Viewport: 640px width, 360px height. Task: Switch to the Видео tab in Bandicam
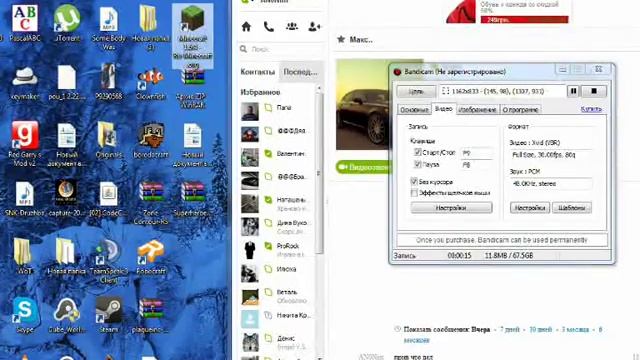click(x=443, y=109)
